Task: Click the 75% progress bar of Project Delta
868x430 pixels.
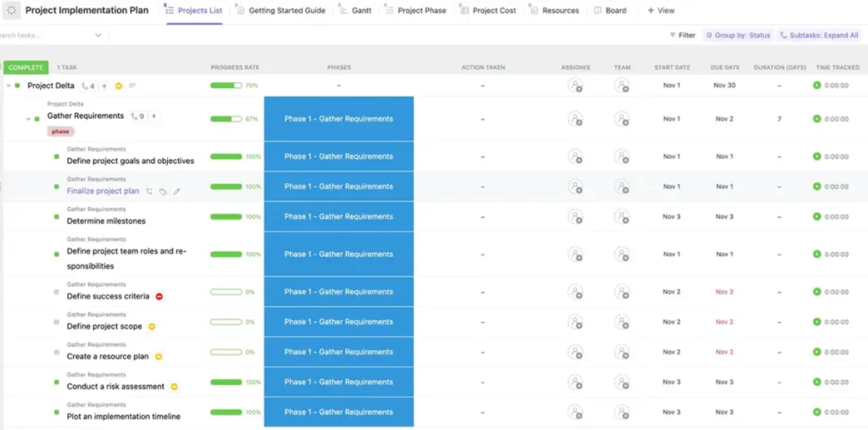Action: (x=225, y=86)
